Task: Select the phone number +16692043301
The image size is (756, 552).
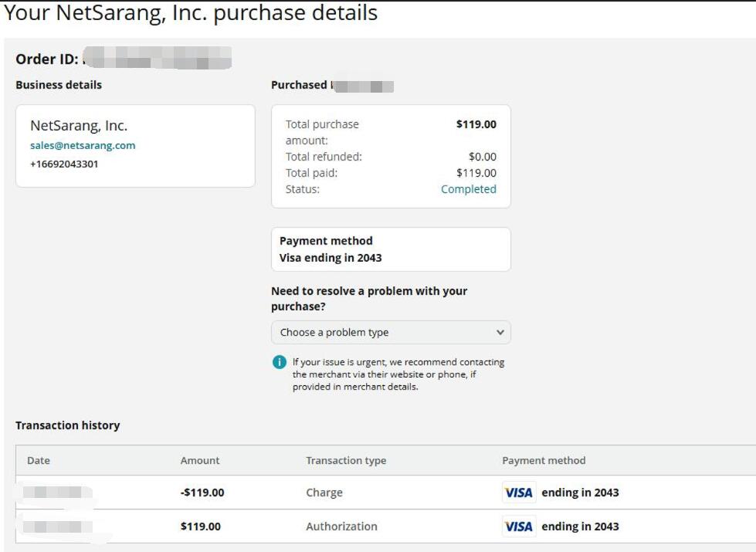Action: tap(64, 164)
